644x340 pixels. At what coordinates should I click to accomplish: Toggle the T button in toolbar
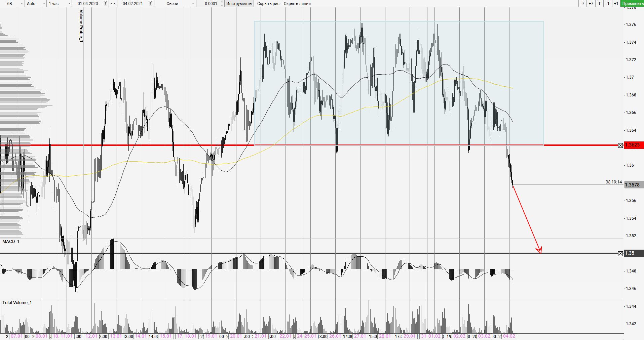click(x=599, y=4)
